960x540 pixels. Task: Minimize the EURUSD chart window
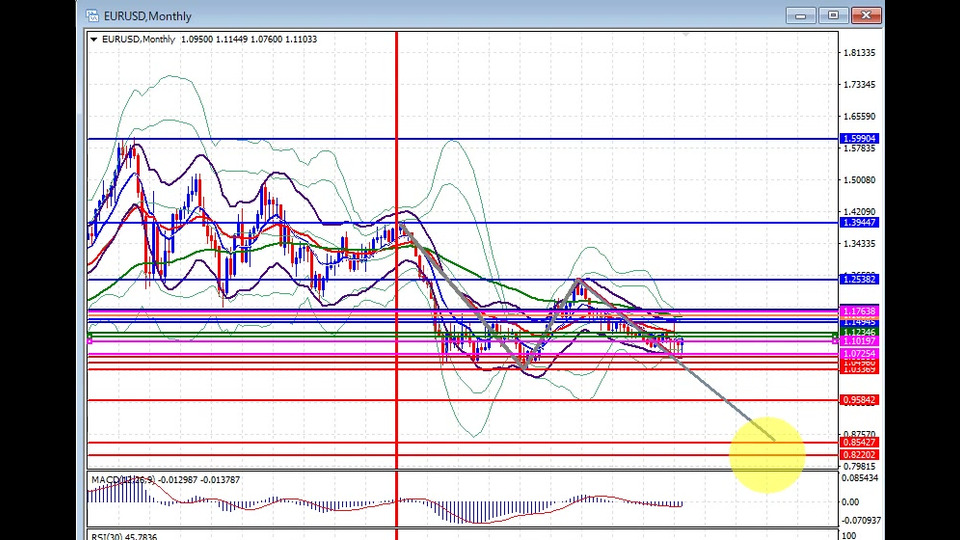(x=800, y=15)
